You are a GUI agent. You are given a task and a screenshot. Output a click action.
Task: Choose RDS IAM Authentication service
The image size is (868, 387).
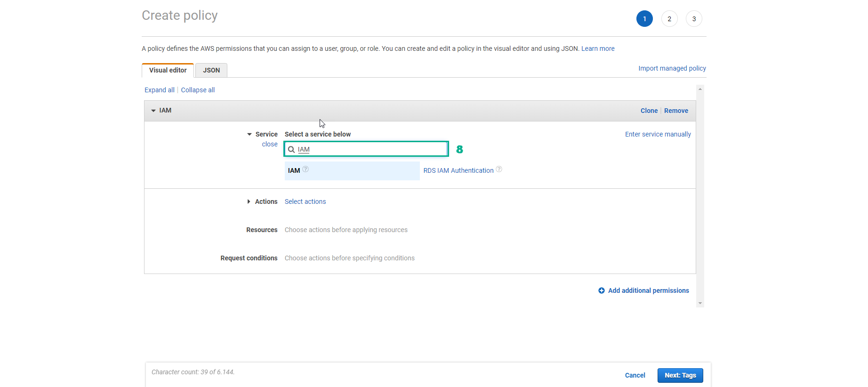[458, 170]
